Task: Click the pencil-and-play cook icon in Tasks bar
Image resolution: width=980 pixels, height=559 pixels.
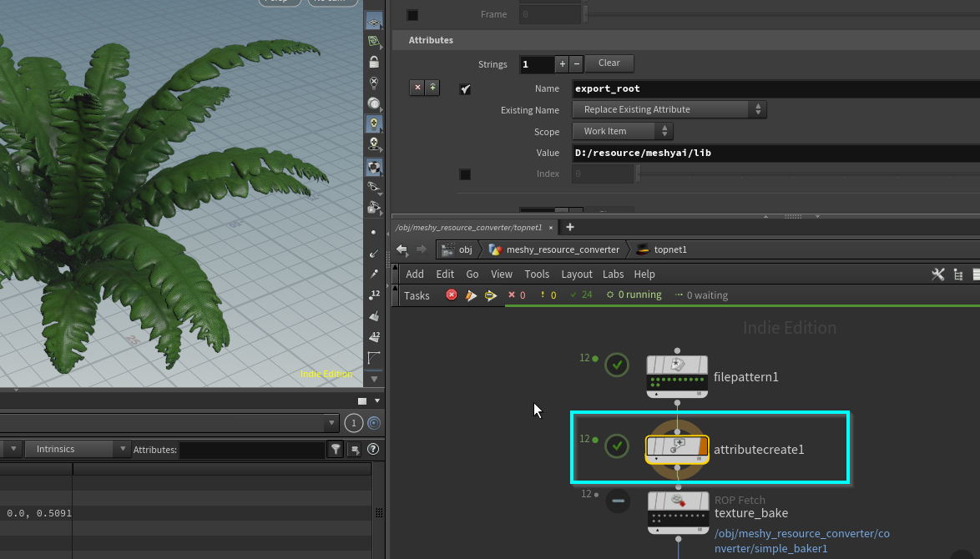Action: click(472, 295)
